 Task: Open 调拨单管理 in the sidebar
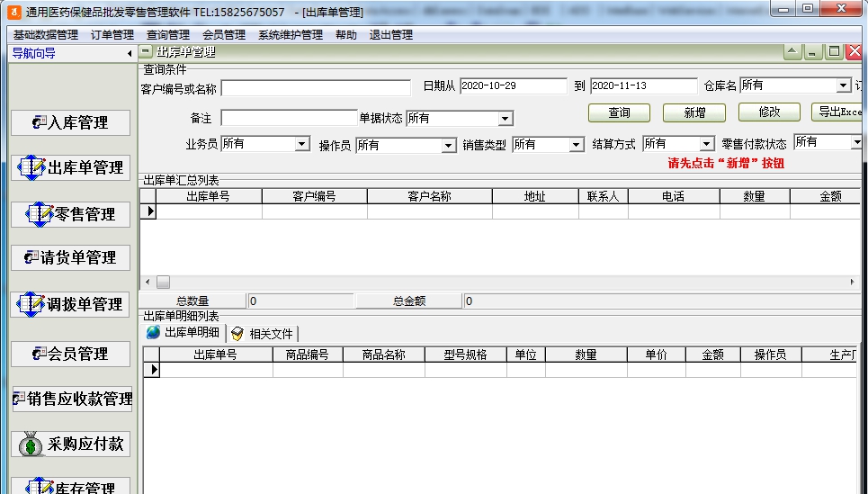pos(70,305)
